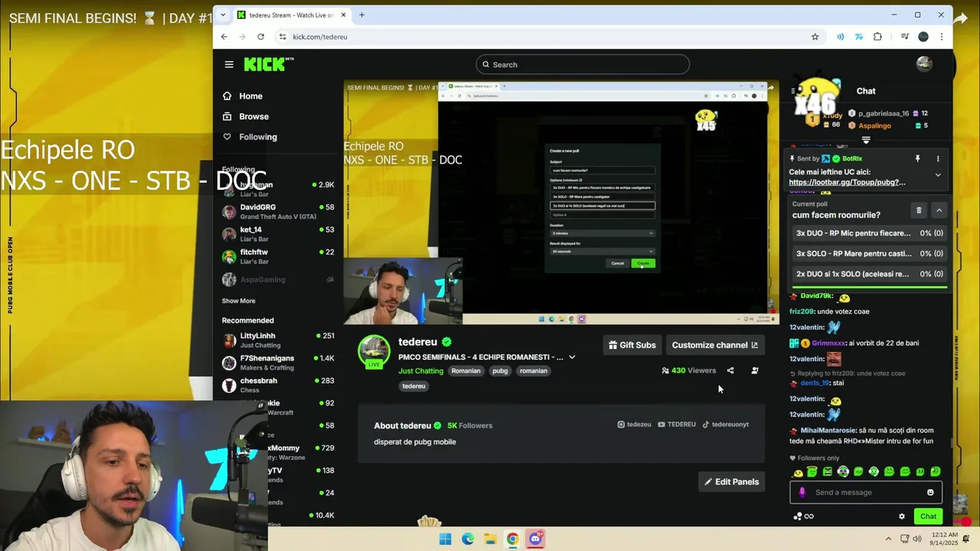980x551 pixels.
Task: Collapse chat using icon left of Chat title
Action: (793, 91)
